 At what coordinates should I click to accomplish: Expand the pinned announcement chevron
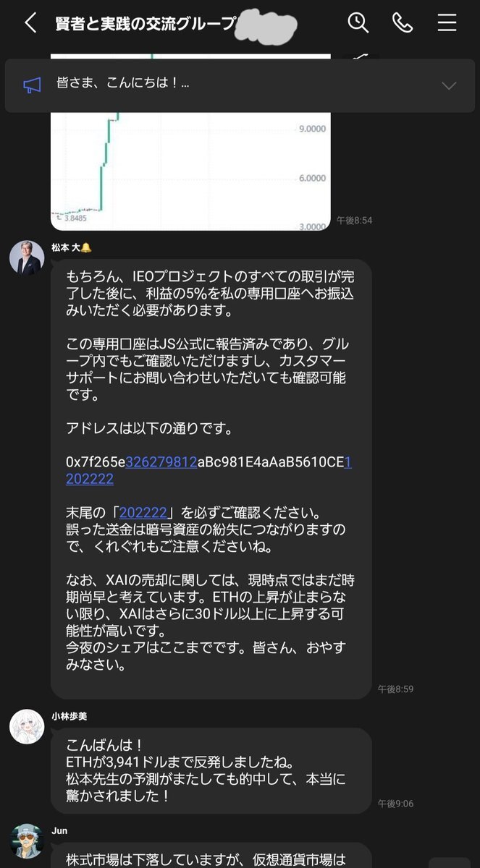[449, 85]
